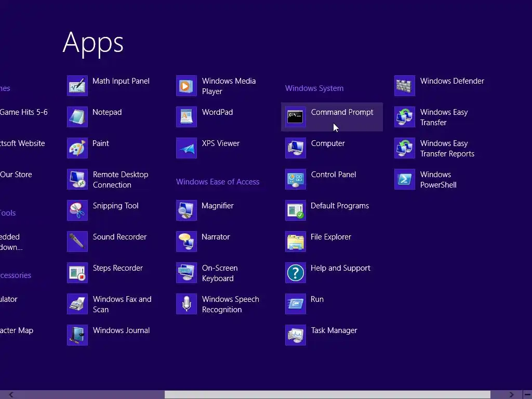Open the Snipping Tool scissors icon
Screen dimensions: 532x399
tap(77, 211)
